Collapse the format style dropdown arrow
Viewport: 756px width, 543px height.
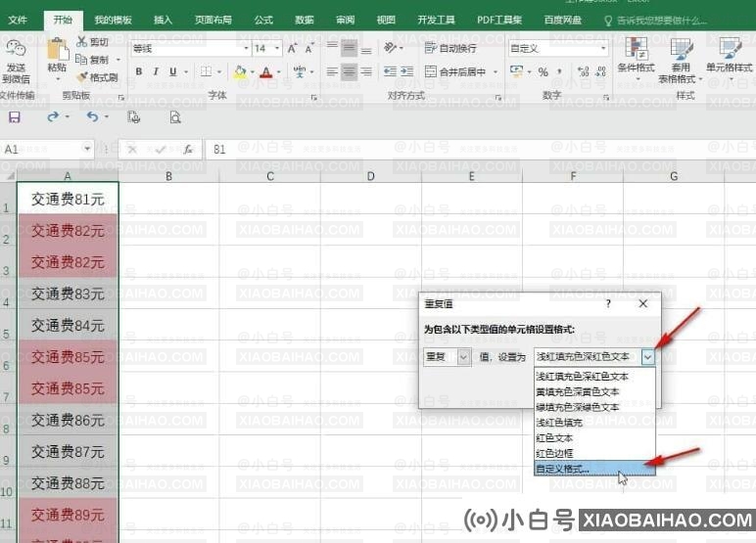648,357
